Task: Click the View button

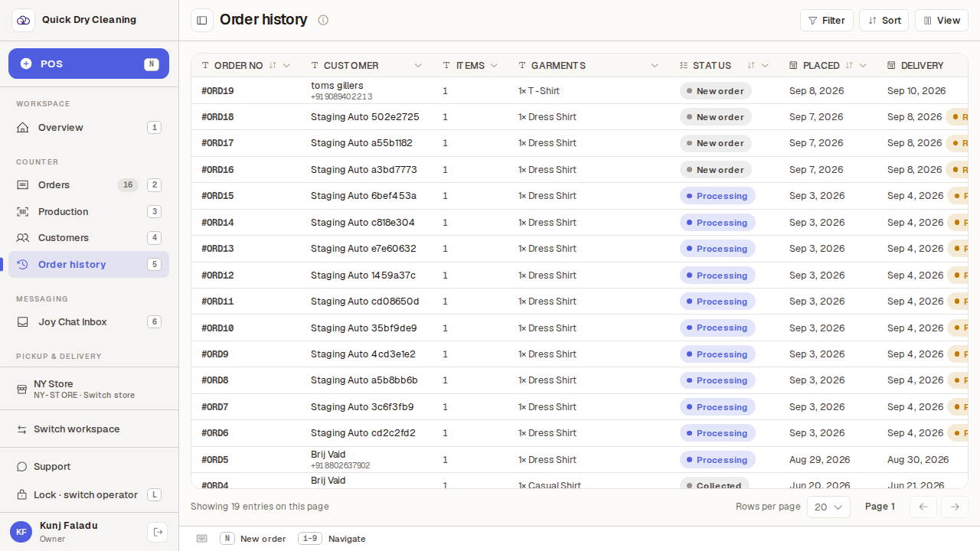Action: click(x=942, y=21)
